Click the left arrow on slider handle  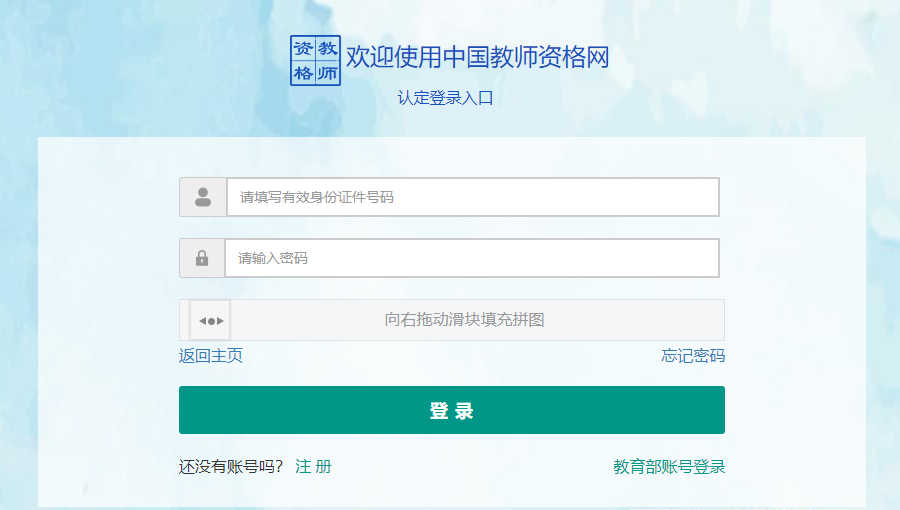pyautogui.click(x=202, y=321)
